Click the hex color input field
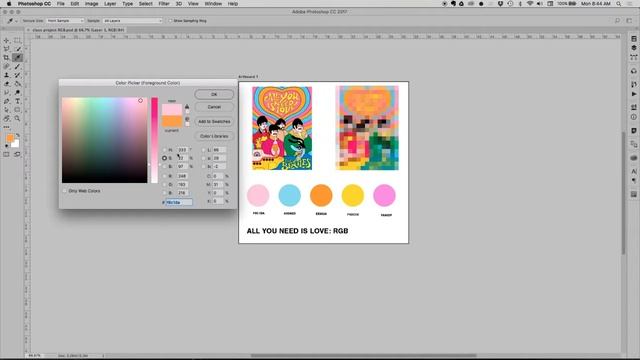This screenshot has width=640, height=360. [179, 202]
